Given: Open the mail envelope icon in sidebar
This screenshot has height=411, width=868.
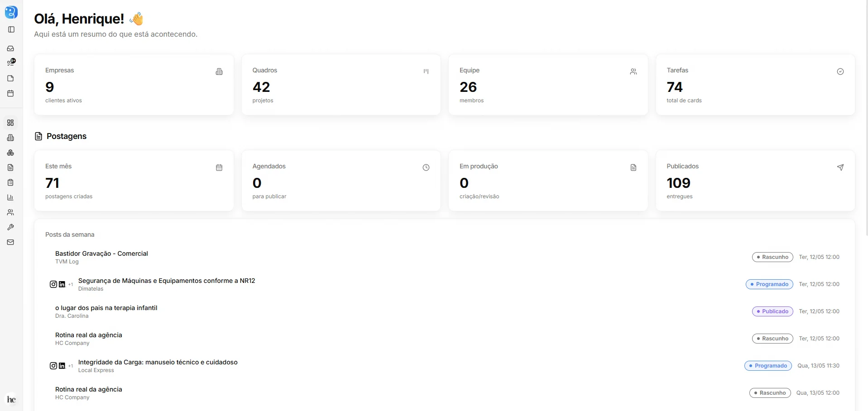Looking at the screenshot, I should pos(11,242).
